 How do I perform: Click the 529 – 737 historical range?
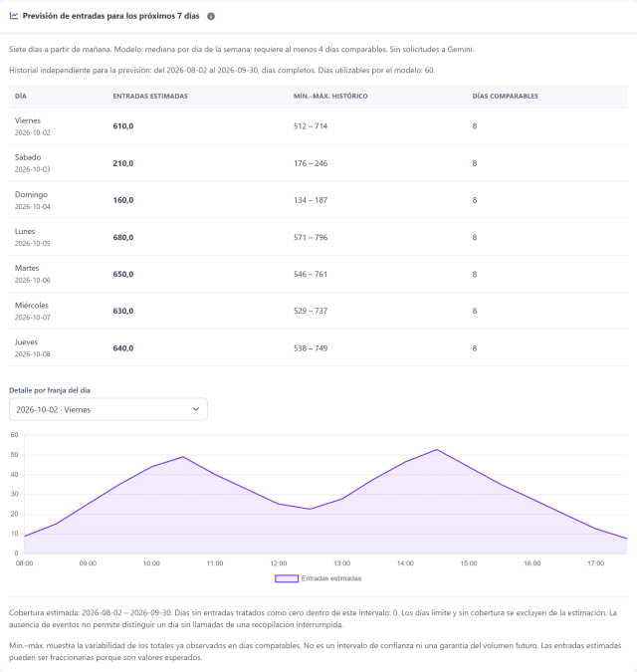311,311
